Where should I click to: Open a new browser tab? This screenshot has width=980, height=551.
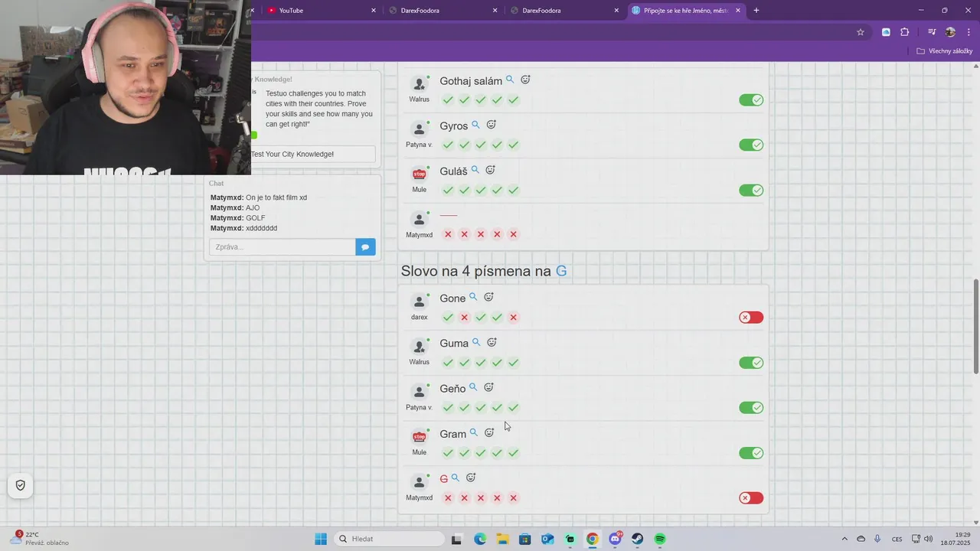(756, 11)
